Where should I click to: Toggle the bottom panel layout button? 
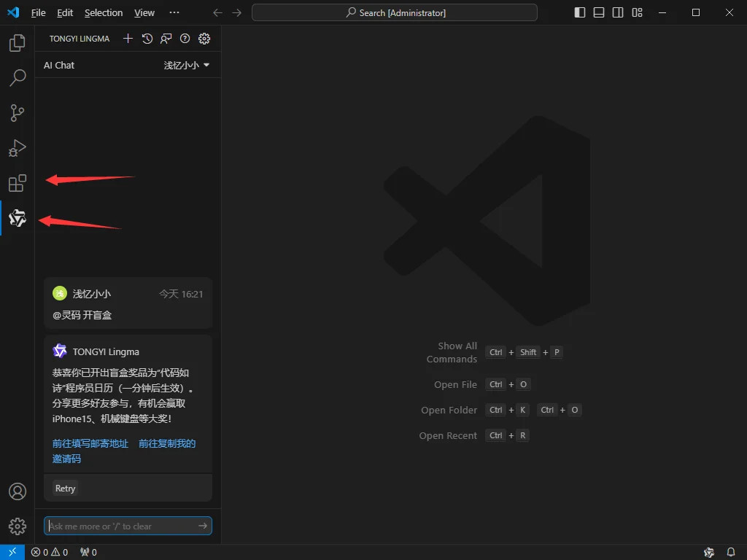(599, 12)
